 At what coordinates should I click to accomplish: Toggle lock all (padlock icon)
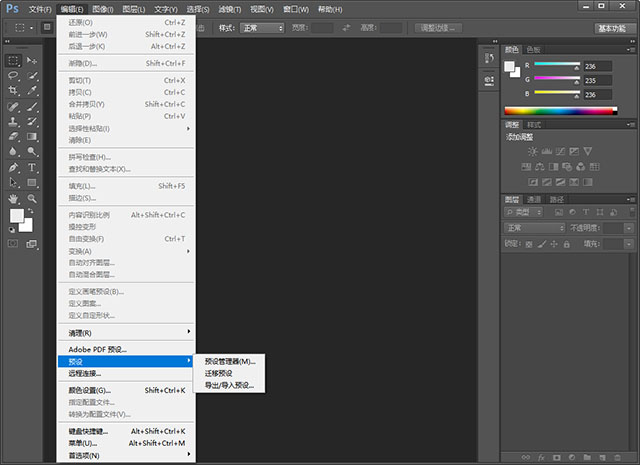click(x=567, y=245)
